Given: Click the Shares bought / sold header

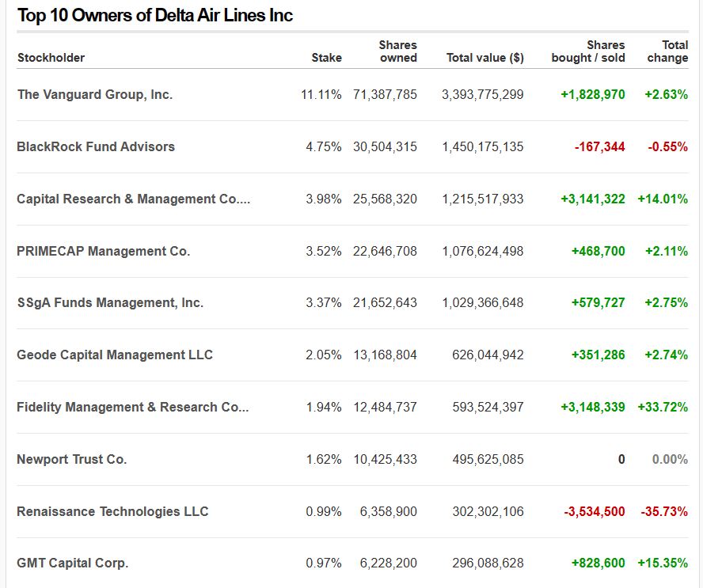Looking at the screenshot, I should (587, 51).
